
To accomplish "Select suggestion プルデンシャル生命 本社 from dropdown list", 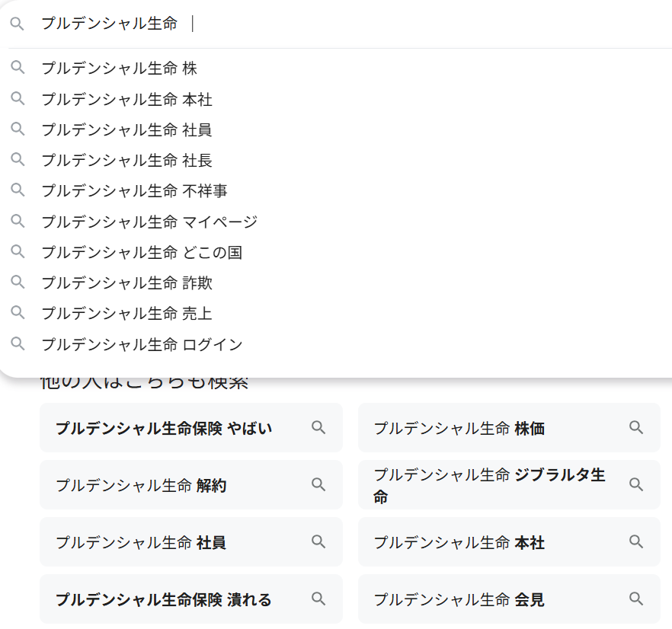I will click(126, 99).
